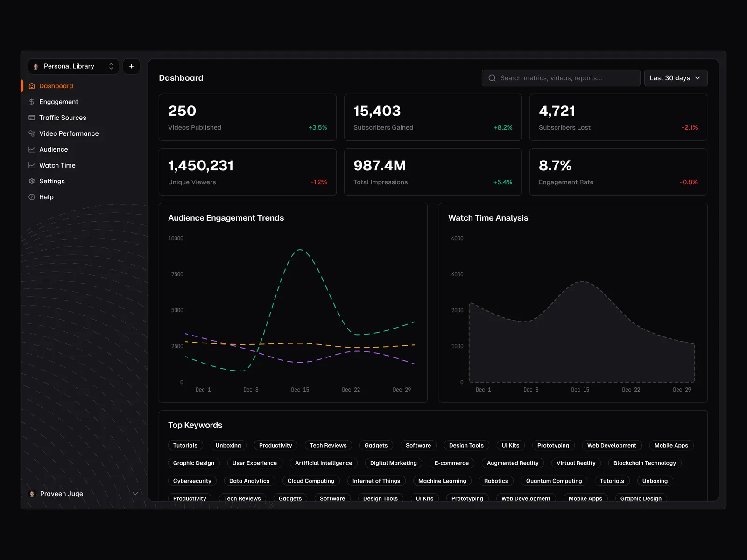Click the Audience chart icon
747x560 pixels.
32,149
